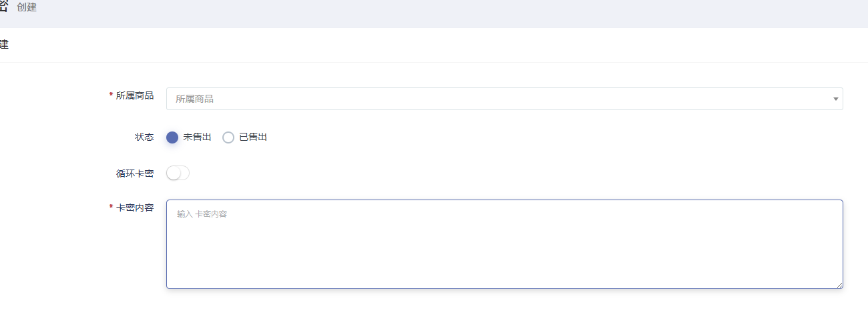The height and width of the screenshot is (309, 868).
Task: Click the cut-off page title 密
Action: point(3,7)
